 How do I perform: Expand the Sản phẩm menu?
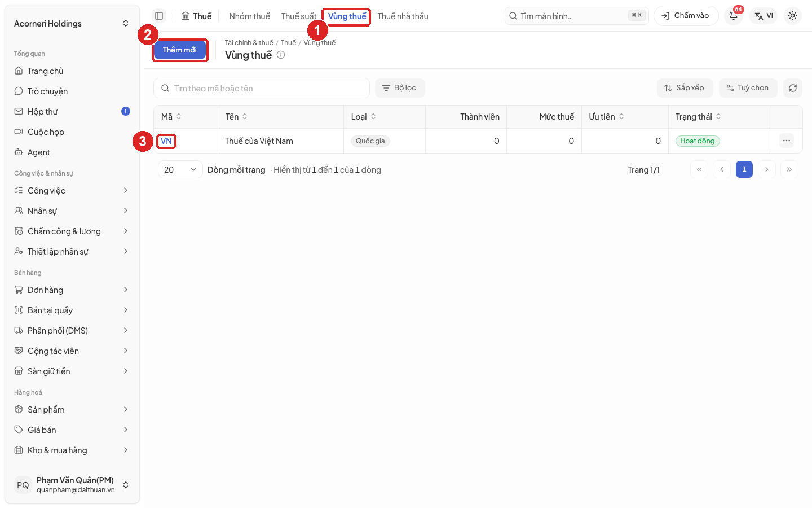72,410
